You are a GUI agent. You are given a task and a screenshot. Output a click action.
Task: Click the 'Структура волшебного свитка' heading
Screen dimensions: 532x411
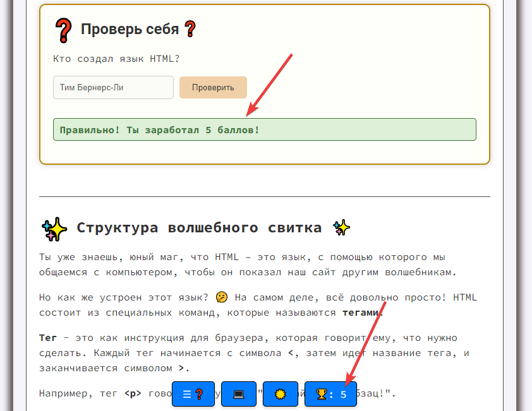click(199, 227)
